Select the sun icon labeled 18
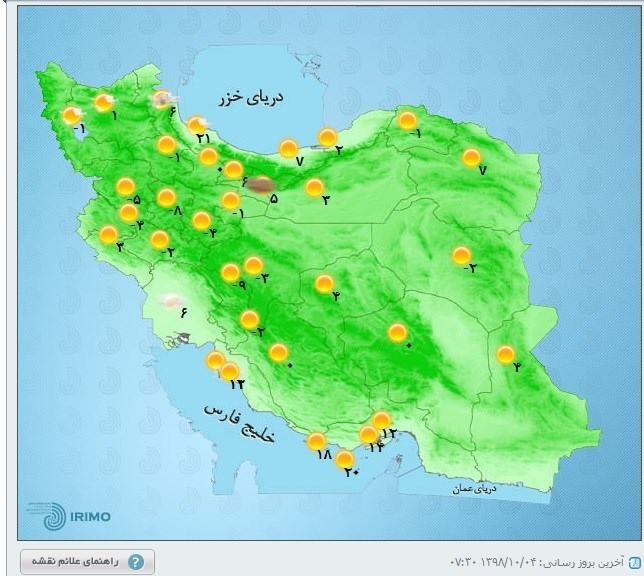This screenshot has height=576, width=644. point(316,441)
